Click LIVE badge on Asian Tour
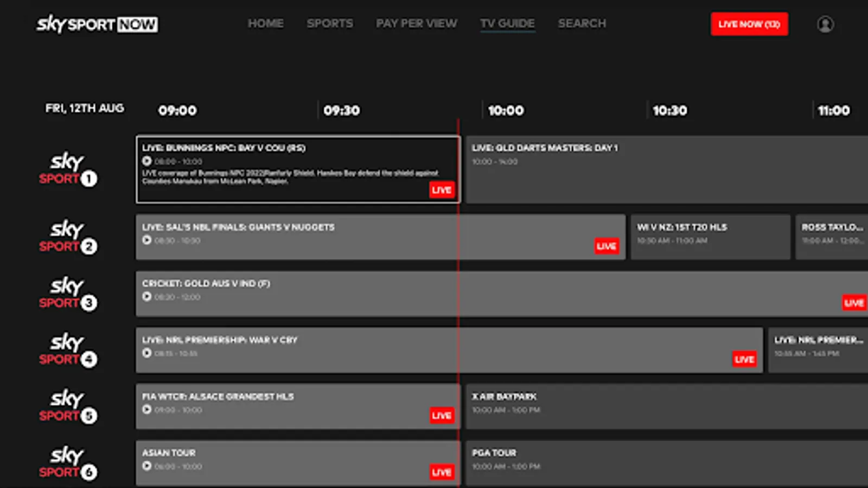Image resolution: width=868 pixels, height=488 pixels. 442,472
